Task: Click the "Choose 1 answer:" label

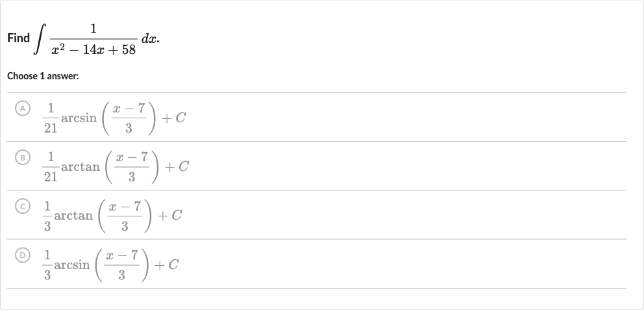Action: [x=43, y=76]
